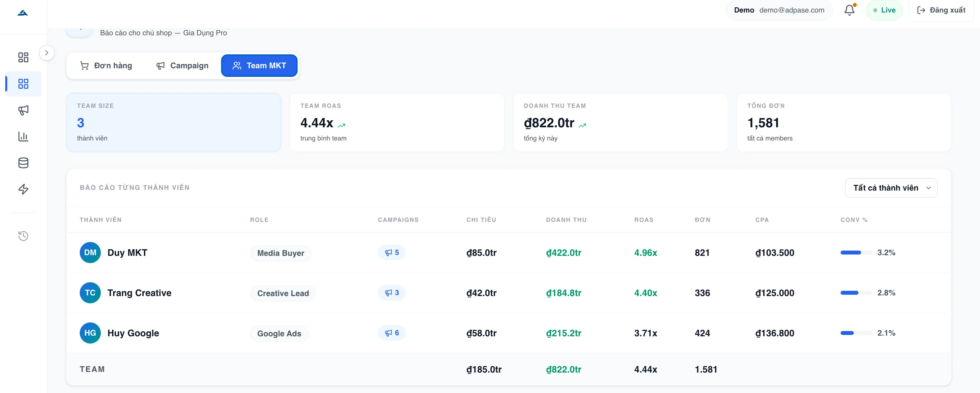980x393 pixels.
Task: Click the AdPase logo icon
Action: (23, 13)
